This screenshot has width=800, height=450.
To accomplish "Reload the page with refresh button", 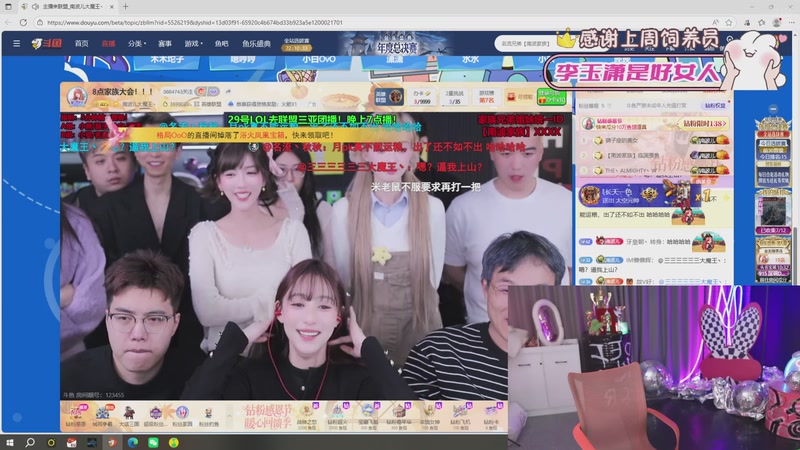I will coord(23,22).
